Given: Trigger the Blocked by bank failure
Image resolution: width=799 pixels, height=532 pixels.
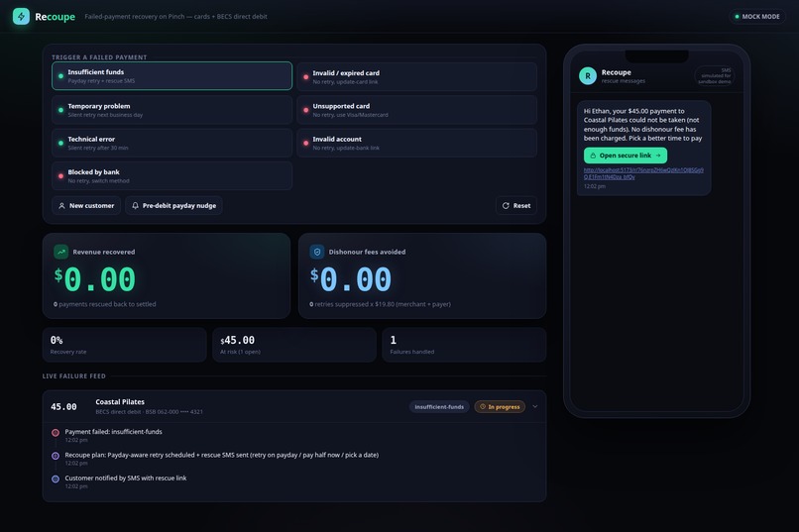Looking at the screenshot, I should coord(171,176).
